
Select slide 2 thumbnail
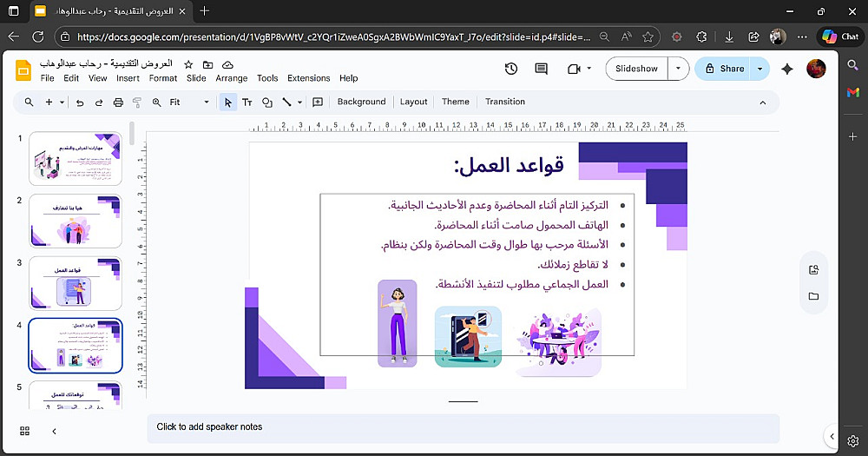(x=76, y=221)
